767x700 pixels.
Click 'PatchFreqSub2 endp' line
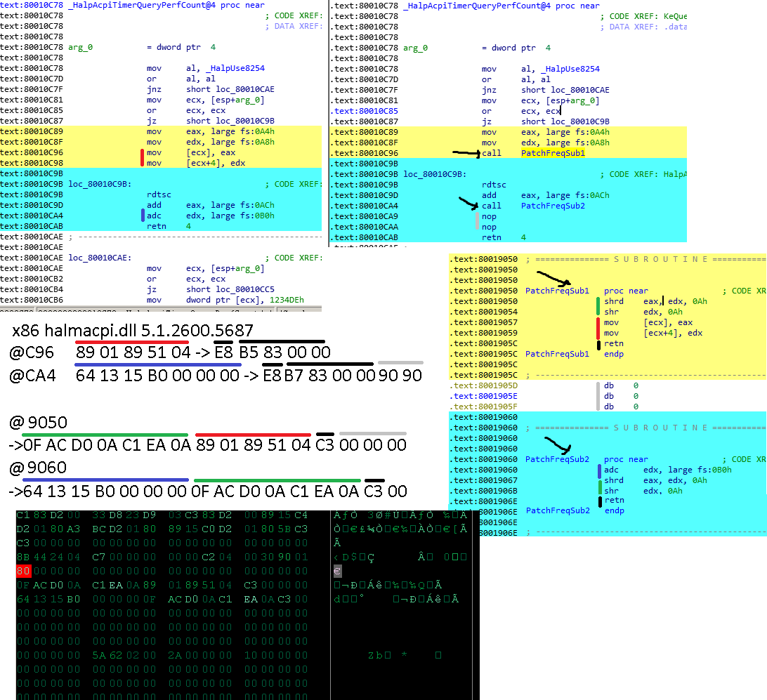(575, 510)
